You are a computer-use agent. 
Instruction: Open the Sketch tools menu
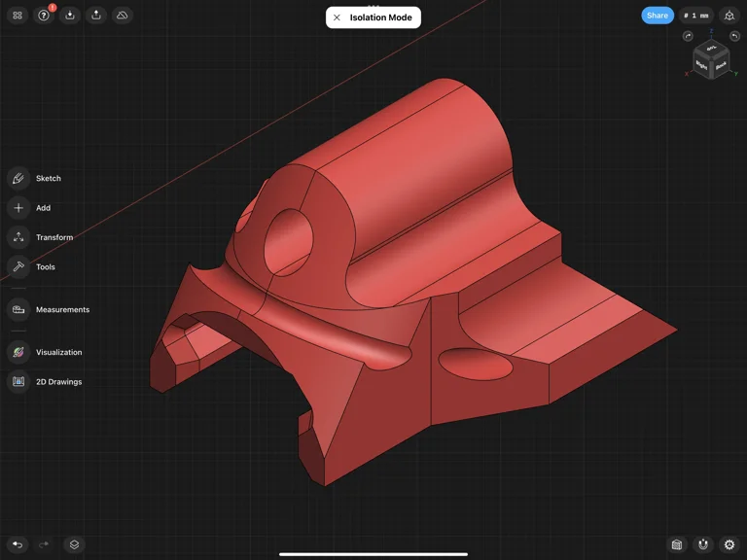click(18, 178)
